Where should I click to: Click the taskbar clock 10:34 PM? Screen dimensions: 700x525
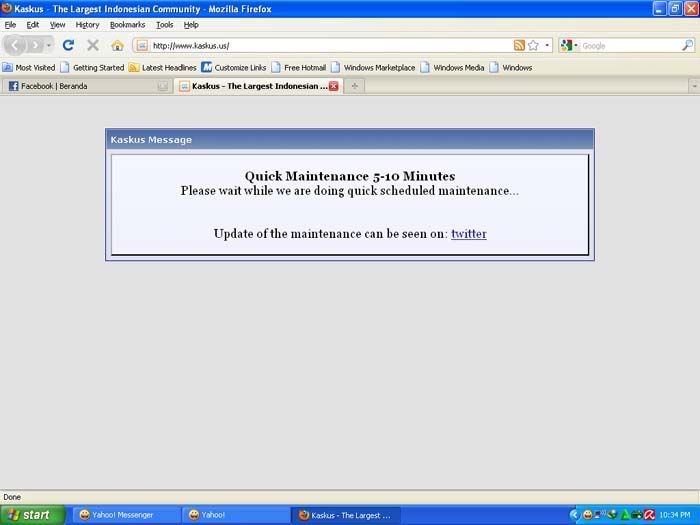[675, 515]
